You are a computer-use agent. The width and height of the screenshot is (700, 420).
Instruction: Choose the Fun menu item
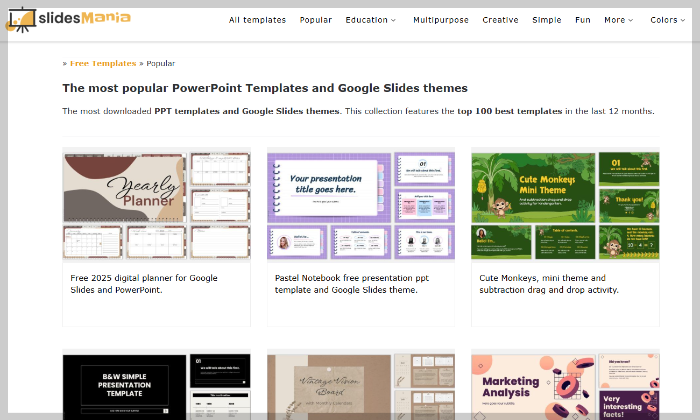pyautogui.click(x=583, y=20)
